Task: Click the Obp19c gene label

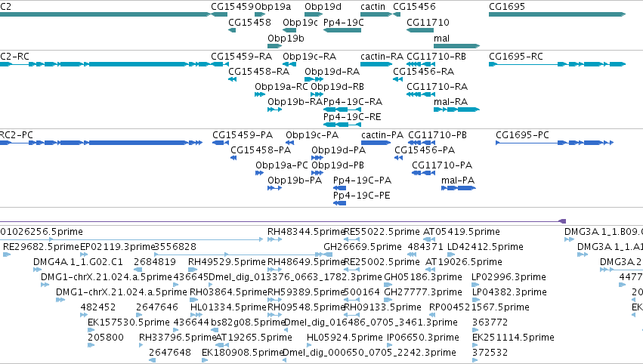Action: point(300,23)
